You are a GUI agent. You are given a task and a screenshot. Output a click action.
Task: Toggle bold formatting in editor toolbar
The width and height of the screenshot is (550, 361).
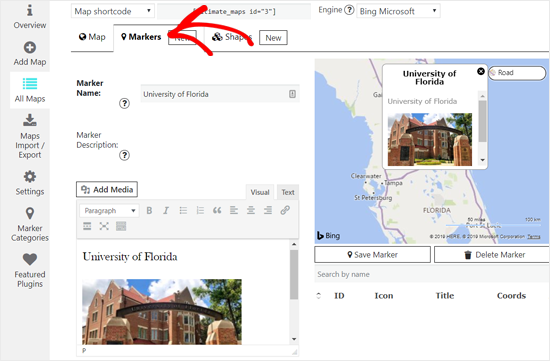pyautogui.click(x=149, y=210)
